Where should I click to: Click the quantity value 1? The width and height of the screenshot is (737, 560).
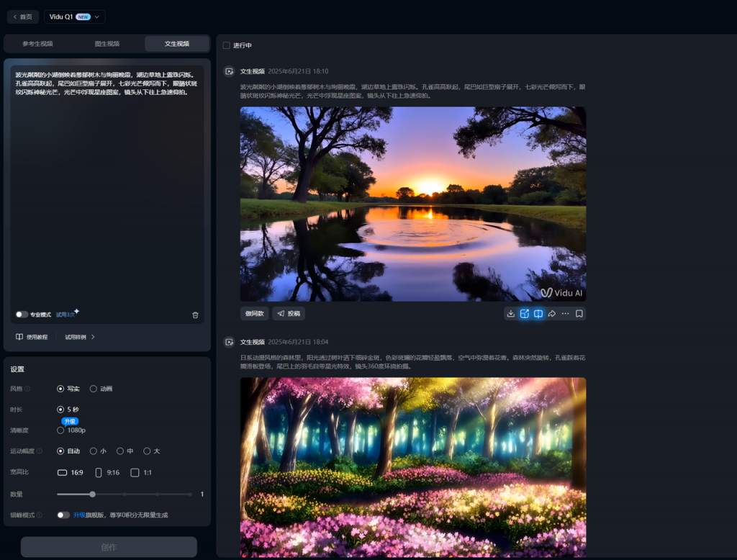click(202, 494)
